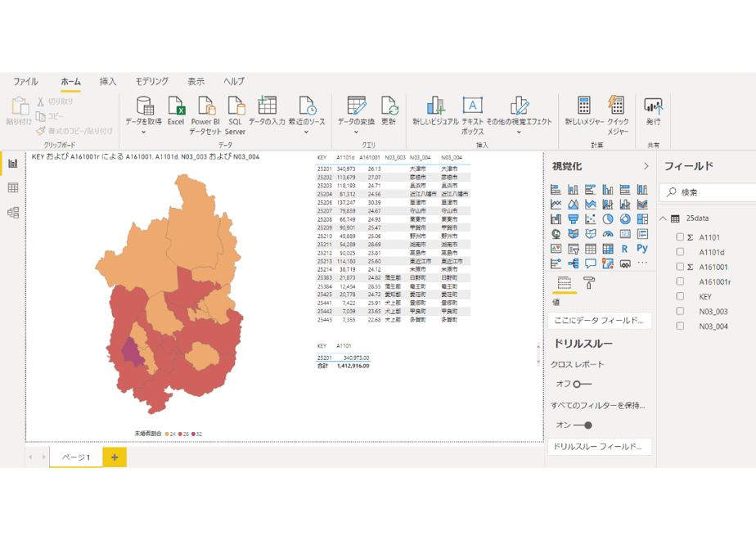This screenshot has width=756, height=540.
Task: Switch to Data view in the left sidebar
Action: tap(13, 187)
